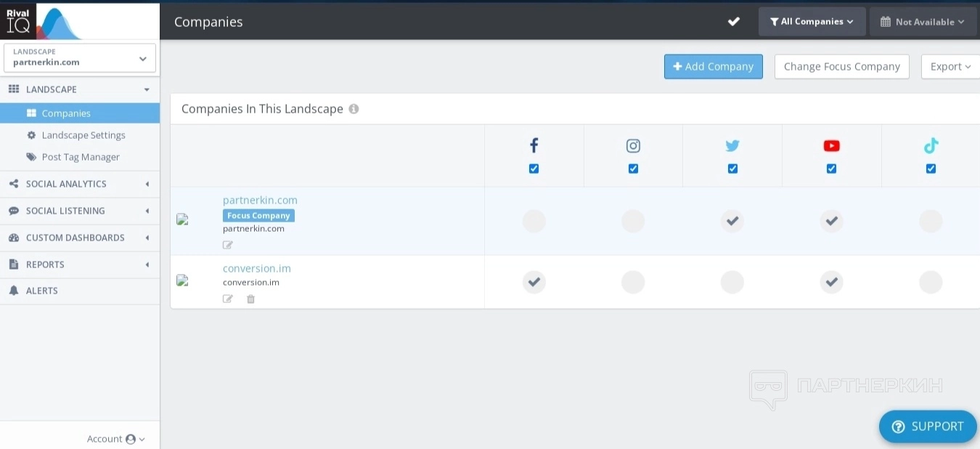Open ALERTS in the sidebar
980x449 pixels.
pos(80,291)
